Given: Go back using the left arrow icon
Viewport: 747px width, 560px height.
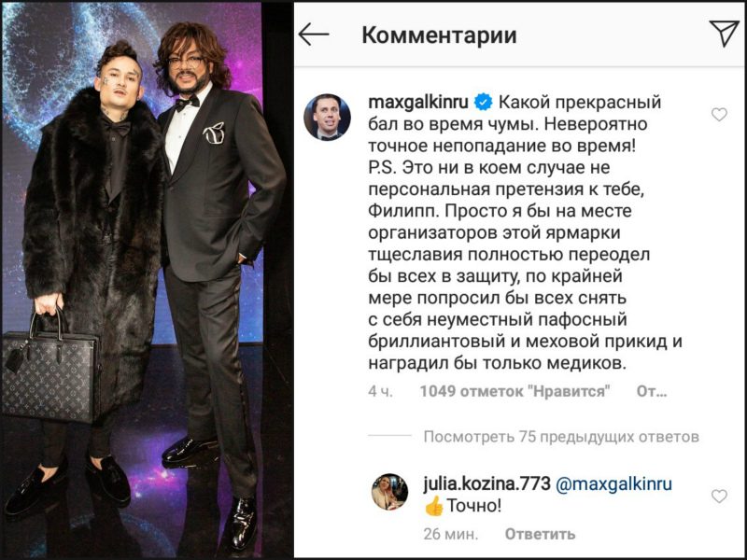Looking at the screenshot, I should 314,35.
